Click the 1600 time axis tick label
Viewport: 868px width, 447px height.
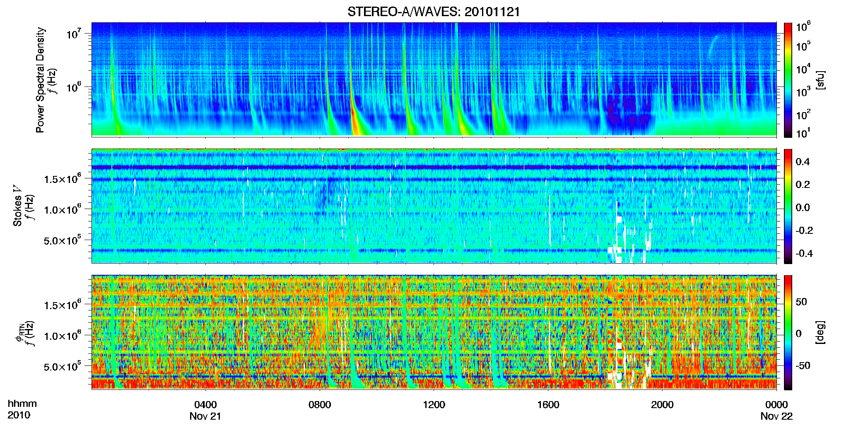[x=548, y=404]
